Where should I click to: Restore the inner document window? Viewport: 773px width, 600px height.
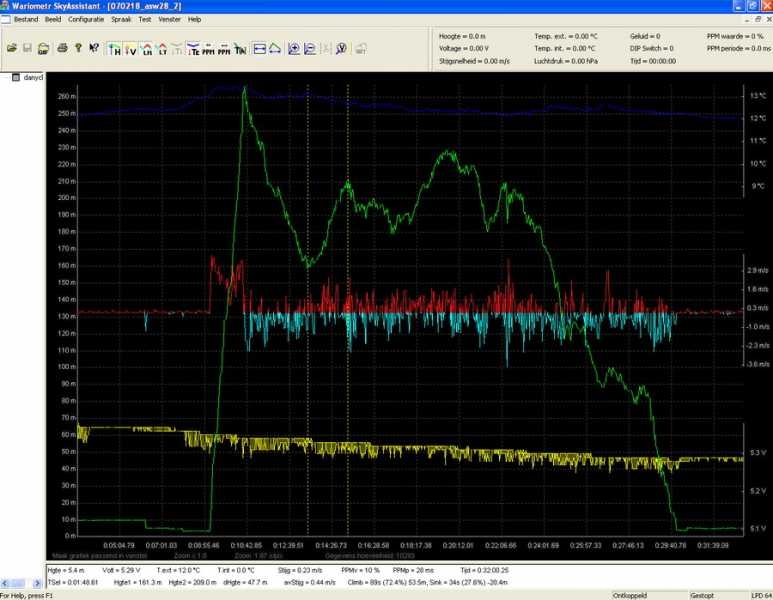click(x=759, y=19)
